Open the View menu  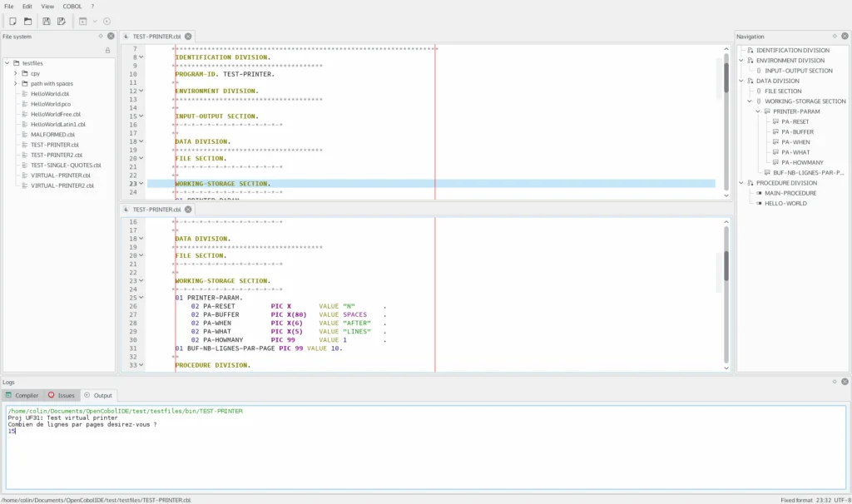click(x=47, y=7)
